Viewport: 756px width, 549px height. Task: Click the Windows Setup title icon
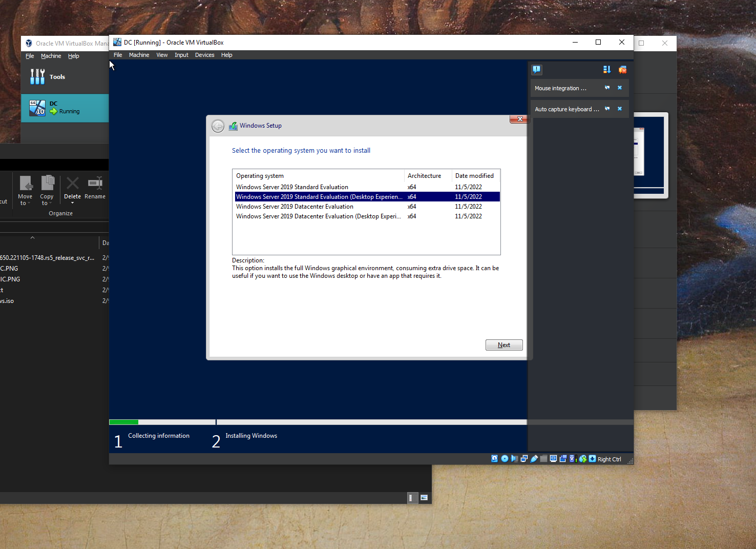coord(233,126)
